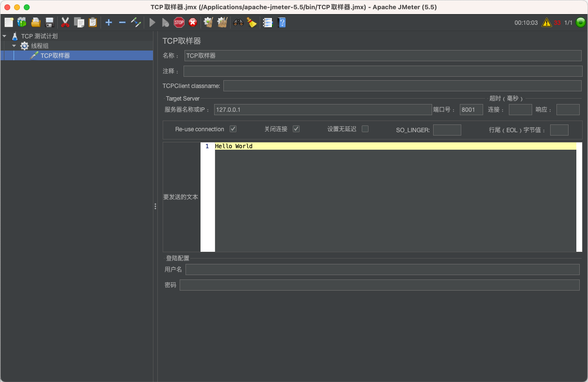588x382 pixels.
Task: Select the TCP取样器 in the tree
Action: point(55,55)
